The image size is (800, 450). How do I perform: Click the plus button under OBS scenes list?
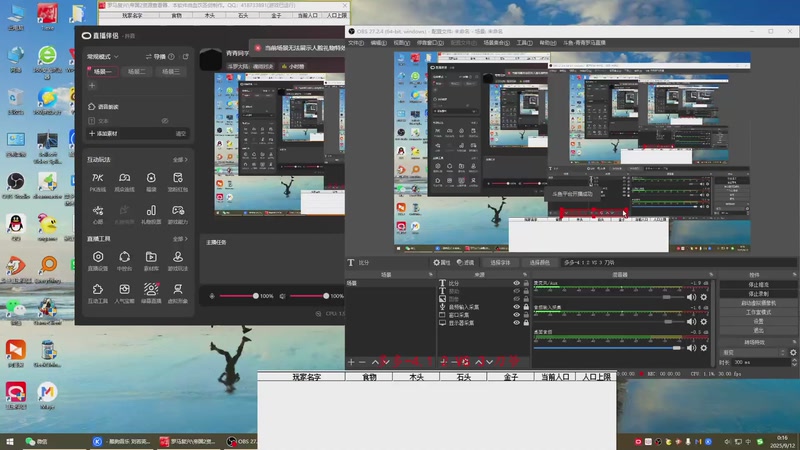point(351,362)
